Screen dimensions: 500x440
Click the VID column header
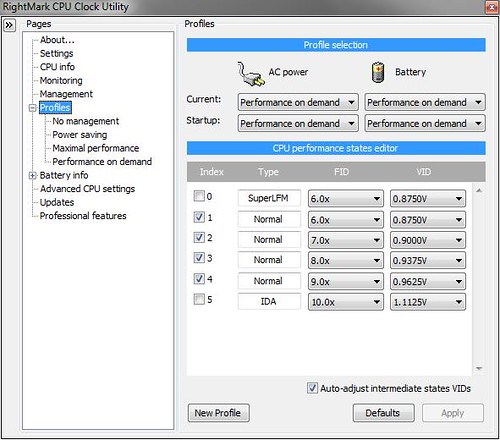point(424,172)
